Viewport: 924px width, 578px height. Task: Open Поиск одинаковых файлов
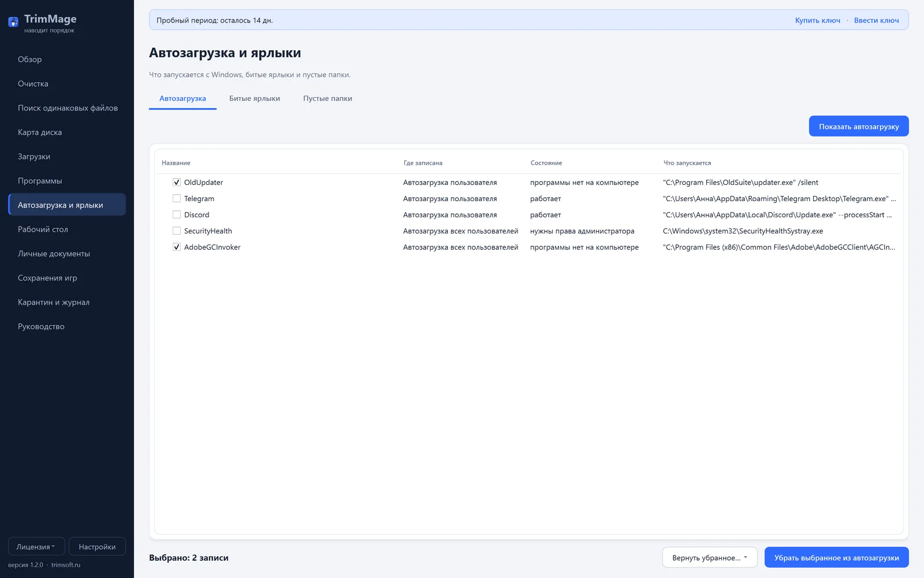[67, 108]
